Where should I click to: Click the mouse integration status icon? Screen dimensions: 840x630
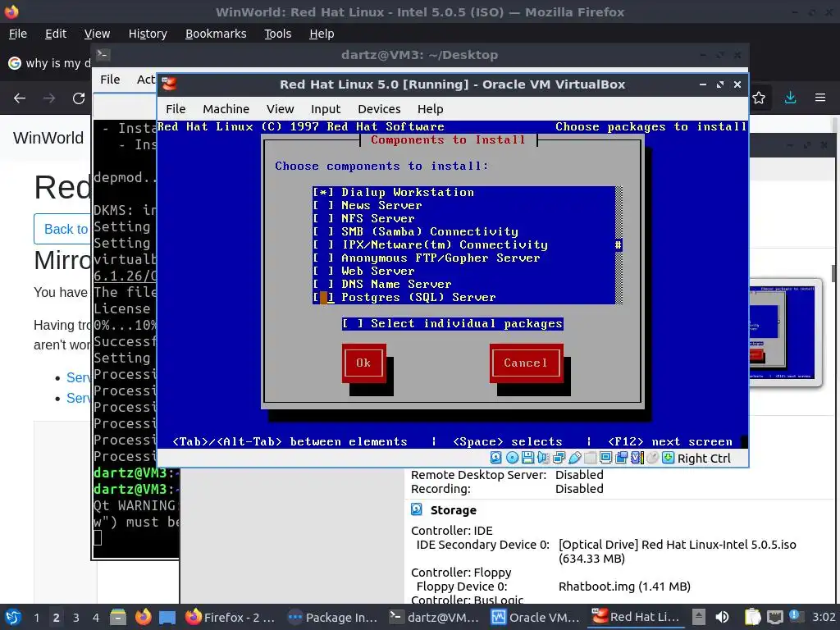[652, 458]
